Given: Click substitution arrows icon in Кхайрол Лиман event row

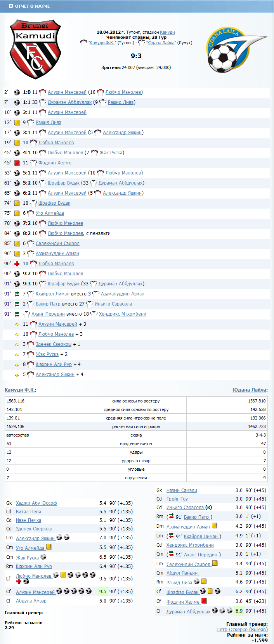Looking at the screenshot, I should (17, 294).
